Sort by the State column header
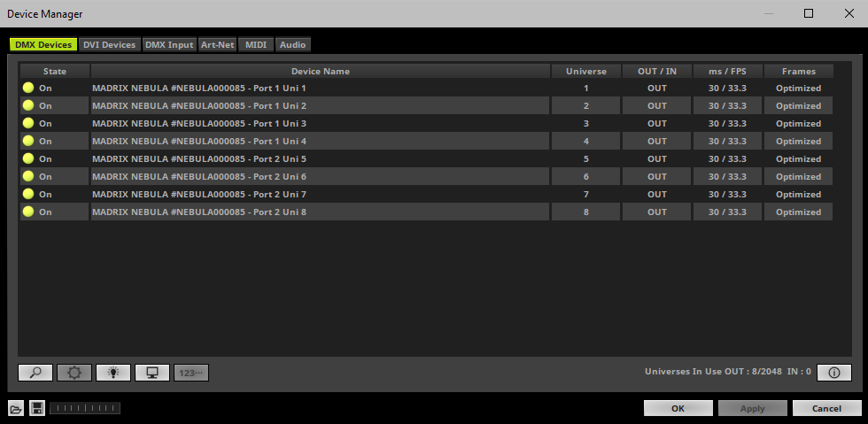Image resolution: width=868 pixels, height=424 pixels. 55,71
